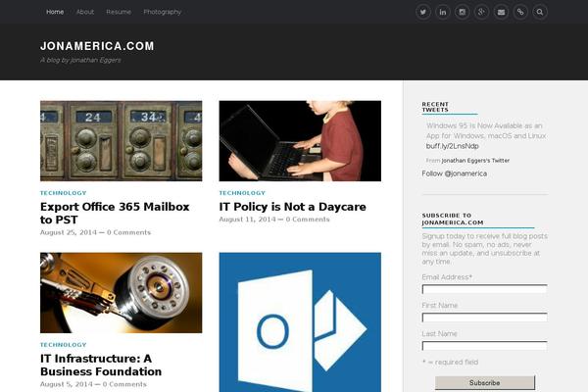Open the Outlook logo thumbnail
Image resolution: width=588 pixels, height=392 pixels.
pyautogui.click(x=300, y=322)
